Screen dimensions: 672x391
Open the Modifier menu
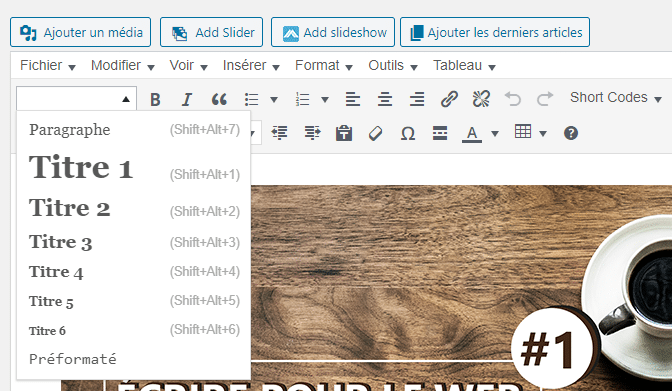click(x=123, y=66)
